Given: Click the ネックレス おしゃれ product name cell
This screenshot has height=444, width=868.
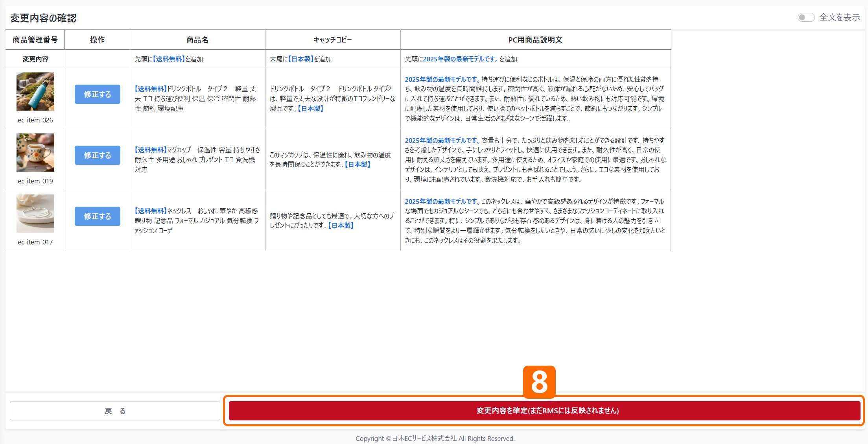Looking at the screenshot, I should (197, 220).
